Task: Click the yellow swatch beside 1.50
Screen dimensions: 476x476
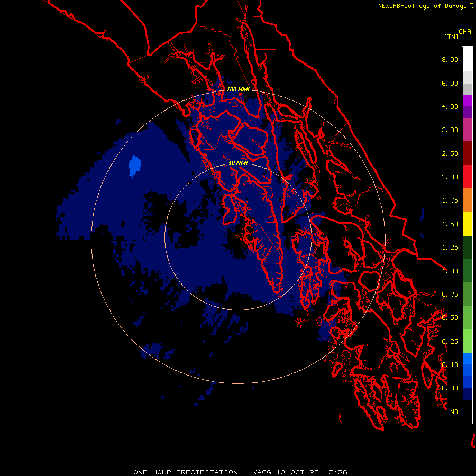Action: pos(467,224)
